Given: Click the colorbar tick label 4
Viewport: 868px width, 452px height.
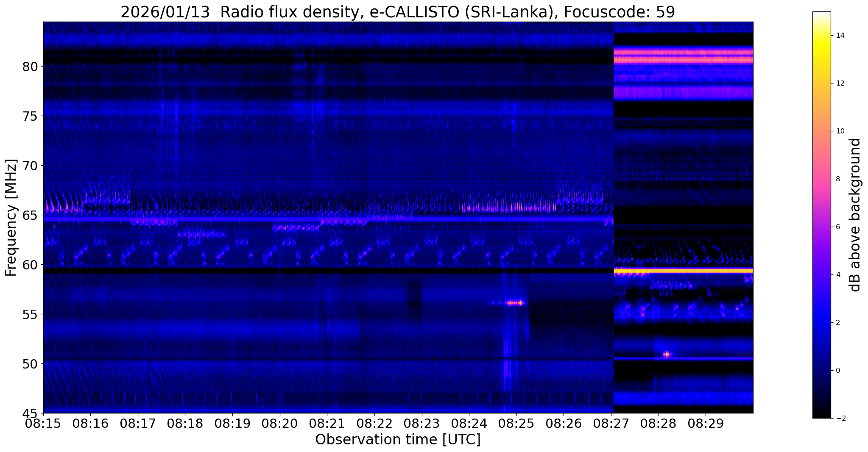Looking at the screenshot, I should (837, 275).
